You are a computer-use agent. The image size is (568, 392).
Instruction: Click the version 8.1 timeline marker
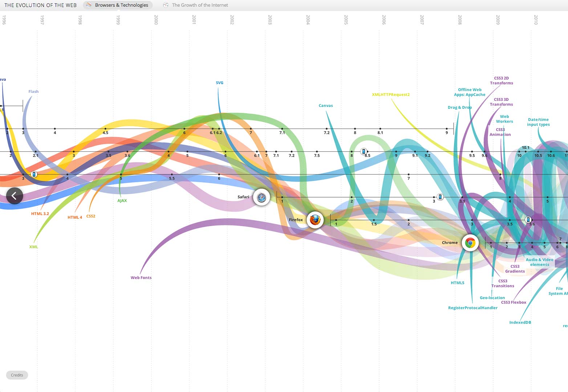380,129
